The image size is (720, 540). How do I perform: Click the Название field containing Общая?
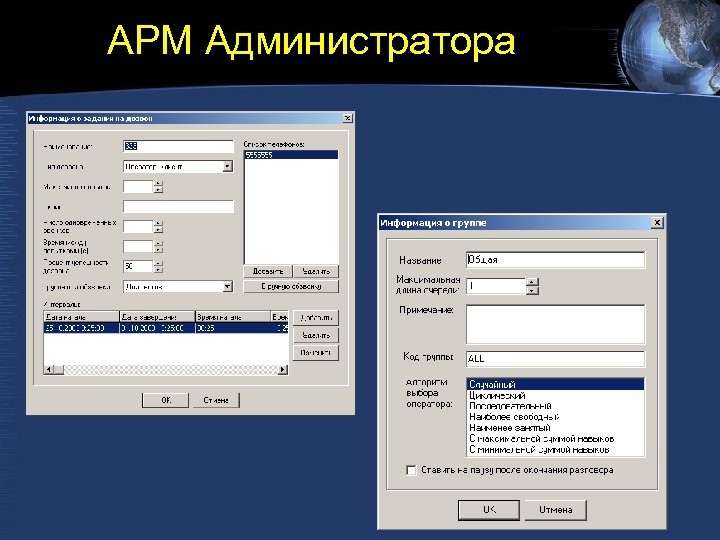click(x=555, y=260)
